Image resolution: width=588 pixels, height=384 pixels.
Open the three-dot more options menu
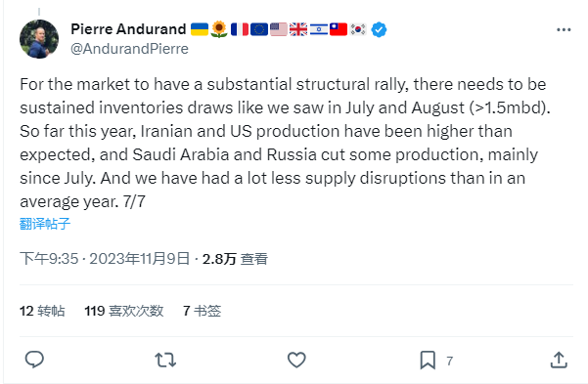pos(564,29)
